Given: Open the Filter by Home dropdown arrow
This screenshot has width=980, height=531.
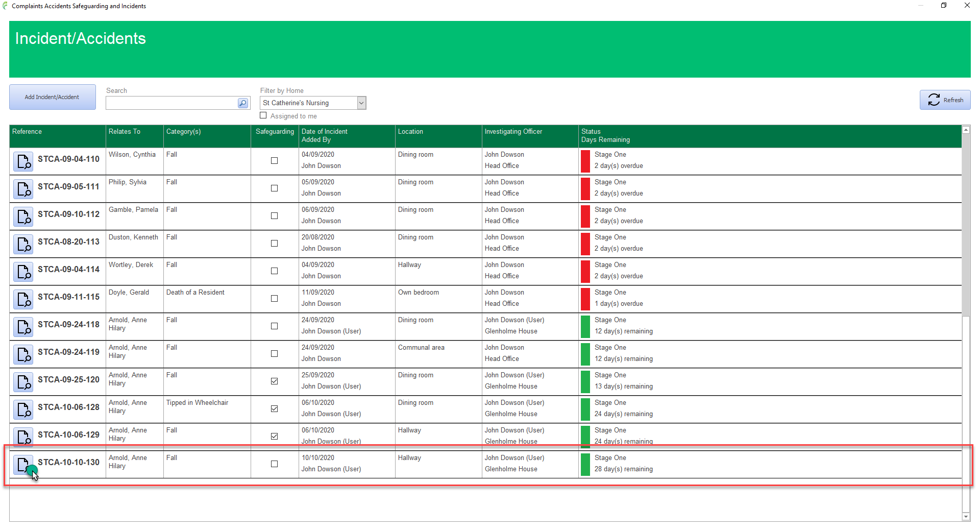Looking at the screenshot, I should point(361,103).
